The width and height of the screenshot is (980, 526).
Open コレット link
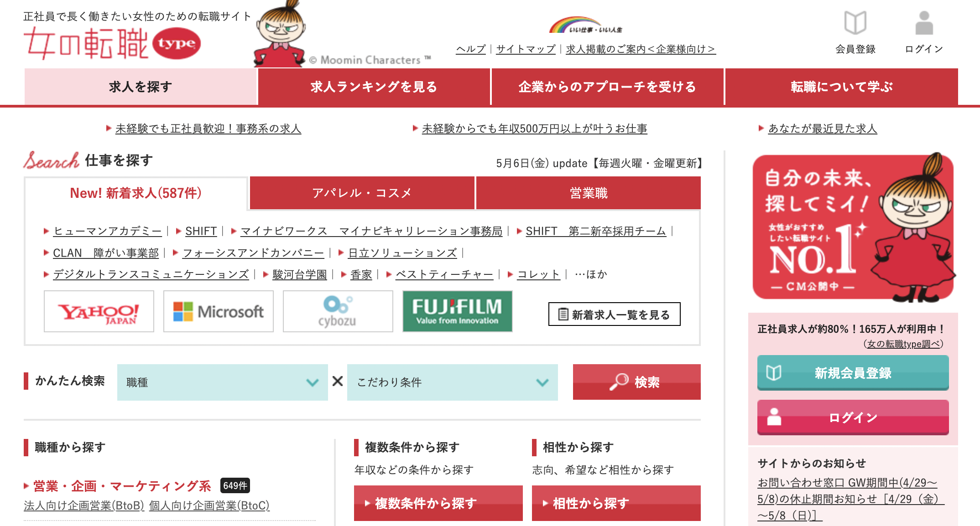pyautogui.click(x=538, y=274)
